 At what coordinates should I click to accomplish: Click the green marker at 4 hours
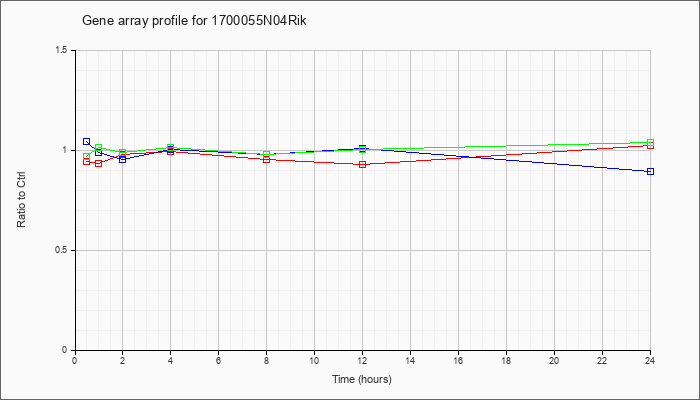pyautogui.click(x=171, y=147)
